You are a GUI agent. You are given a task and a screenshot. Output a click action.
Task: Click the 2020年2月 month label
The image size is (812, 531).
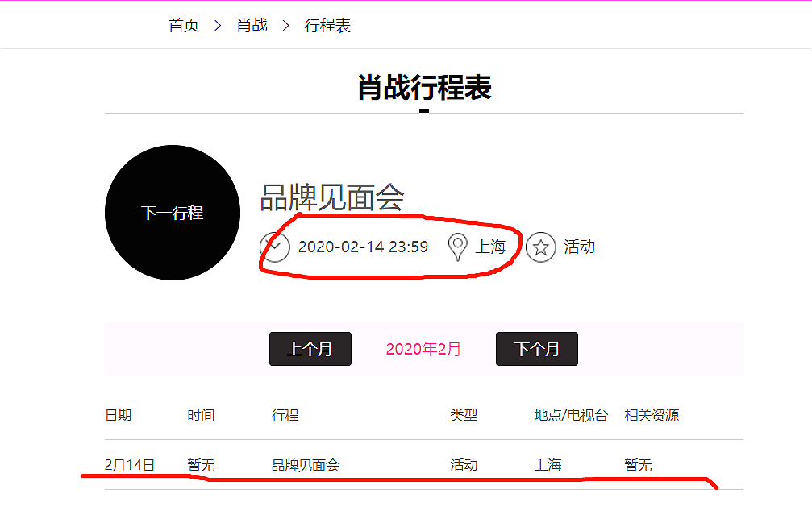[423, 349]
